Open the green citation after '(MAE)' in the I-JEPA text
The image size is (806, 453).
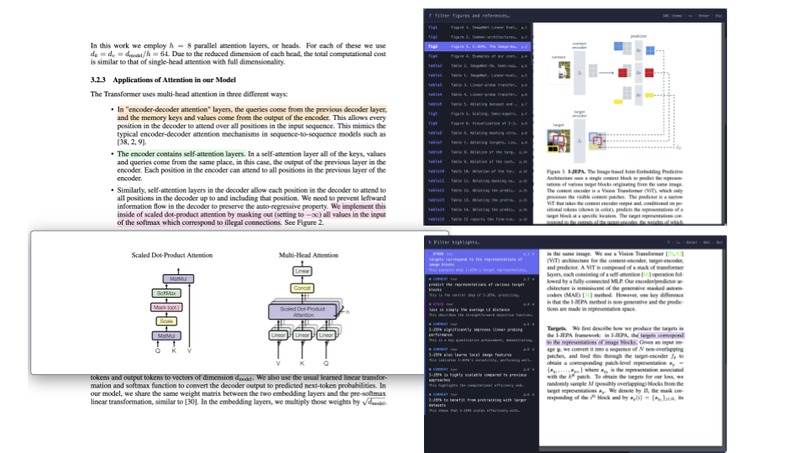click(588, 295)
